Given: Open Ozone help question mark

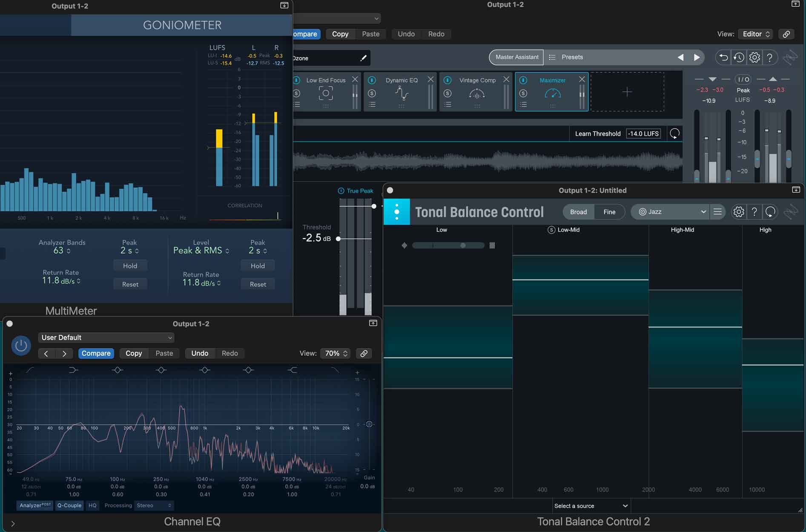Looking at the screenshot, I should point(770,57).
